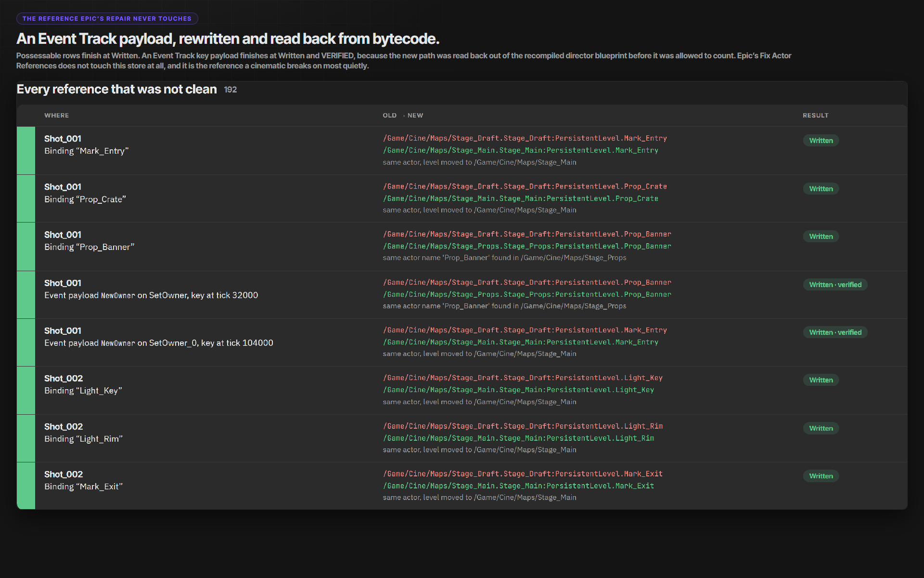
Task: Click green status strip of Light_Rim row
Action: coord(26,438)
